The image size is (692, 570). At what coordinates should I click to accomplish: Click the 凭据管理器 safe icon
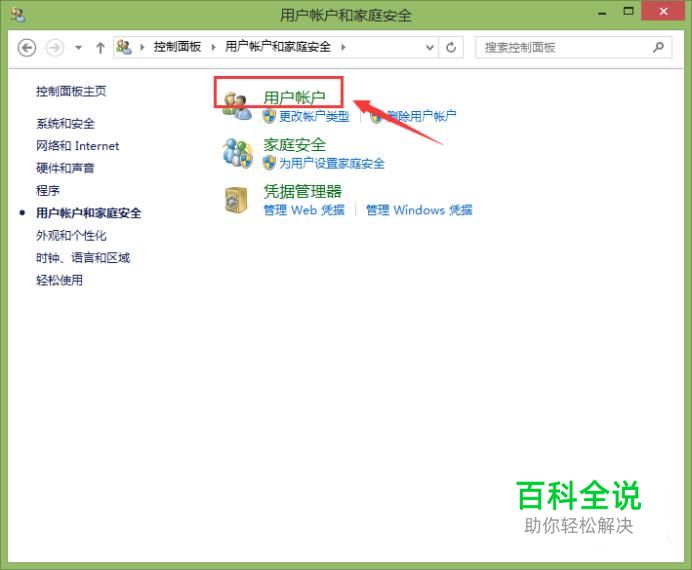236,200
